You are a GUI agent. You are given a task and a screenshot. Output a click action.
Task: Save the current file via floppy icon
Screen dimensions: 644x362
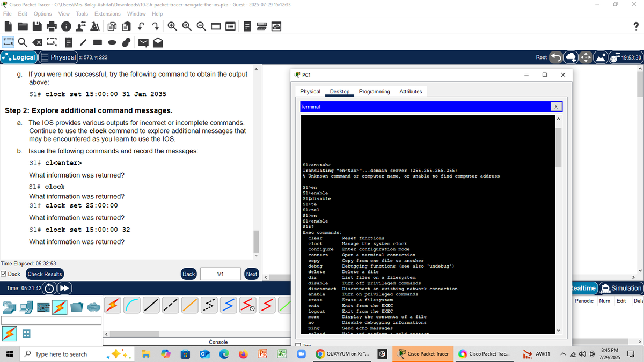click(37, 26)
